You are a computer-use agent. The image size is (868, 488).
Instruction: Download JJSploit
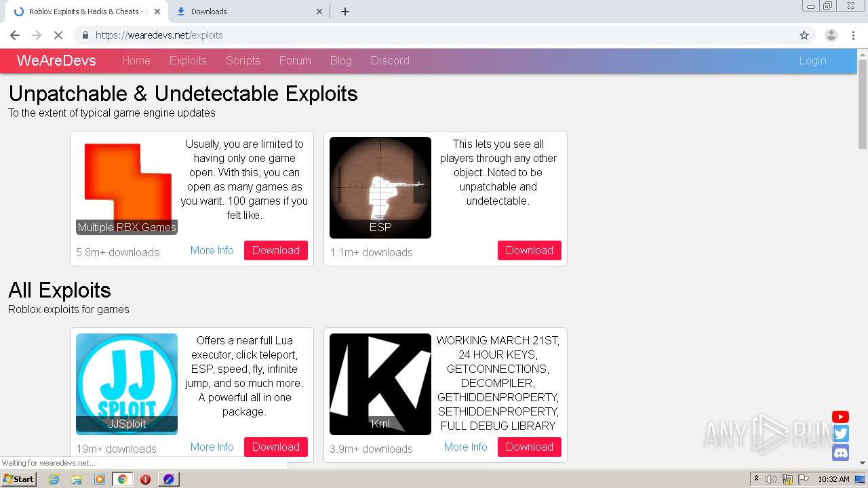pos(276,447)
